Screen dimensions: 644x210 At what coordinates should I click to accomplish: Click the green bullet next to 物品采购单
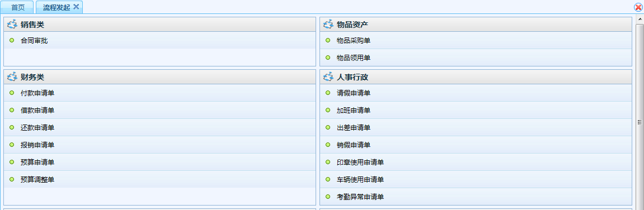pyautogui.click(x=328, y=40)
